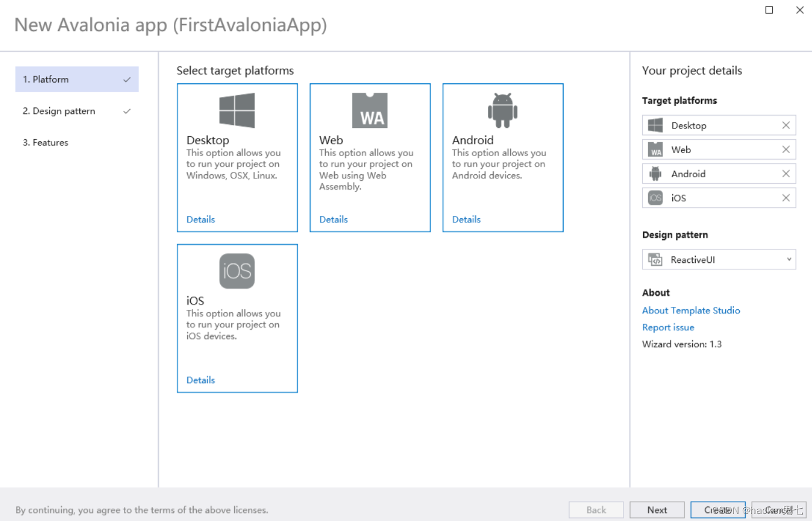
Task: Open Details link for Web
Action: coord(333,219)
